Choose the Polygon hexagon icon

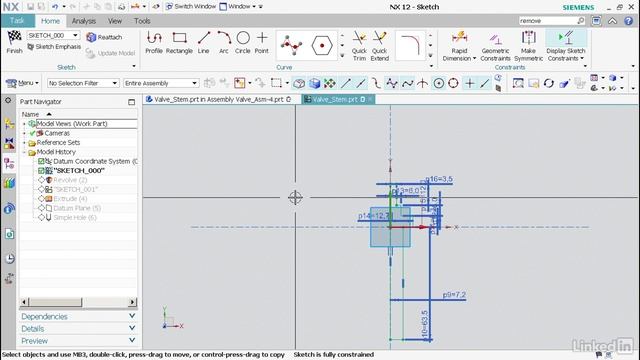tap(322, 45)
